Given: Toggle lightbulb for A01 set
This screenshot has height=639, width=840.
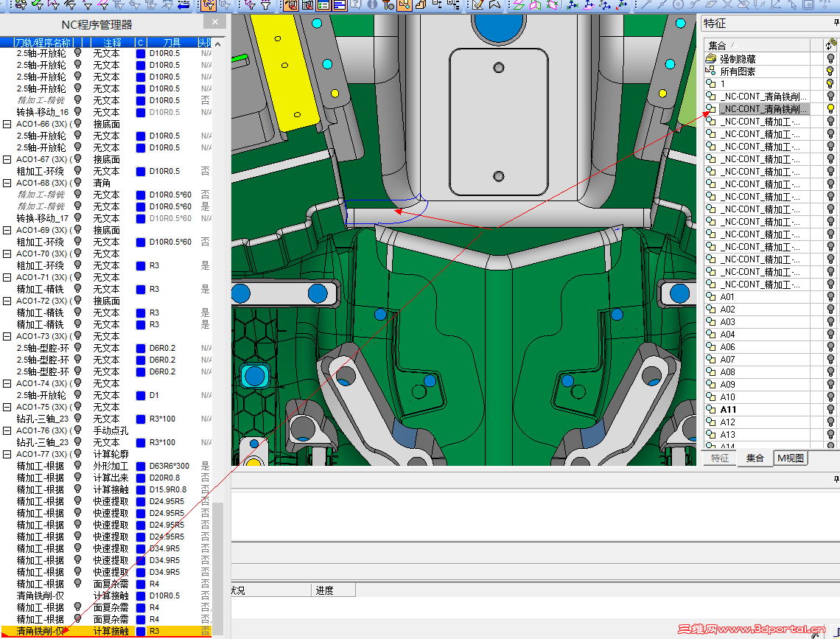Looking at the screenshot, I should tap(831, 296).
